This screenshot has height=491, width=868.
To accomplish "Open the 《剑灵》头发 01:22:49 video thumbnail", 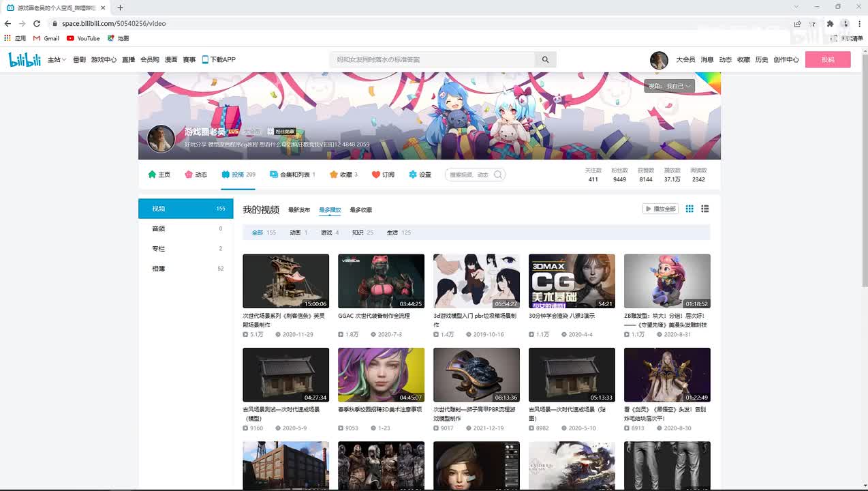I will [667, 374].
